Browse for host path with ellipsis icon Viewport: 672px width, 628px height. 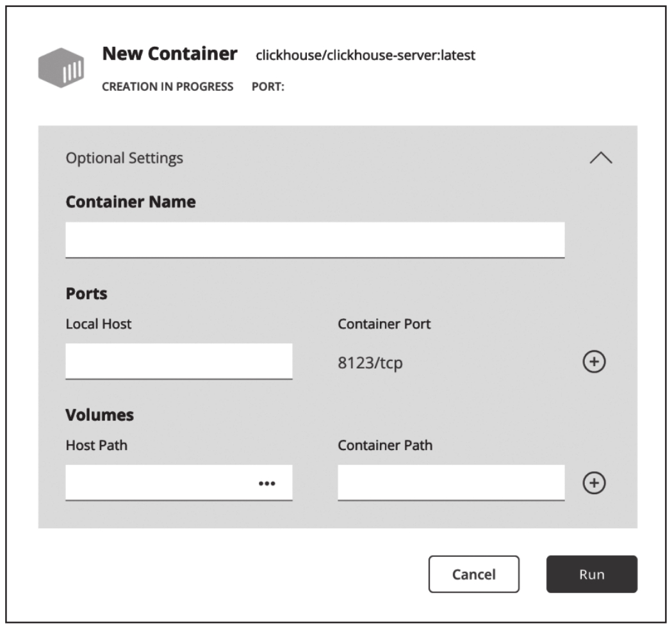pos(266,483)
